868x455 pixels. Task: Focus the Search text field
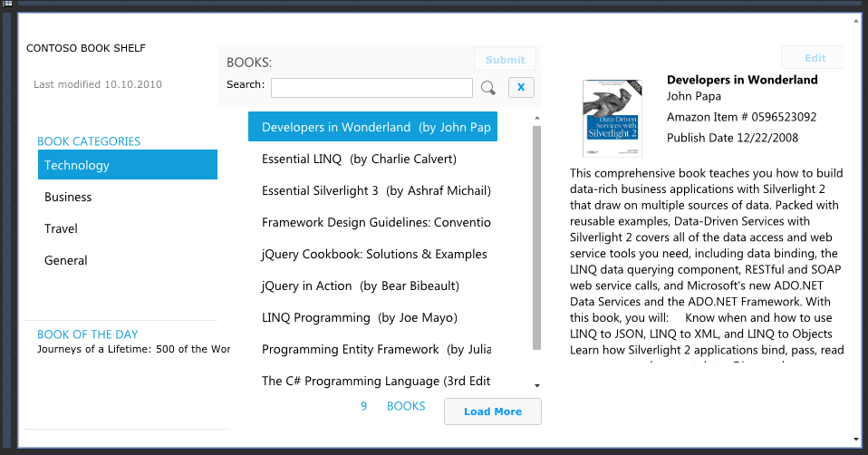coord(371,87)
